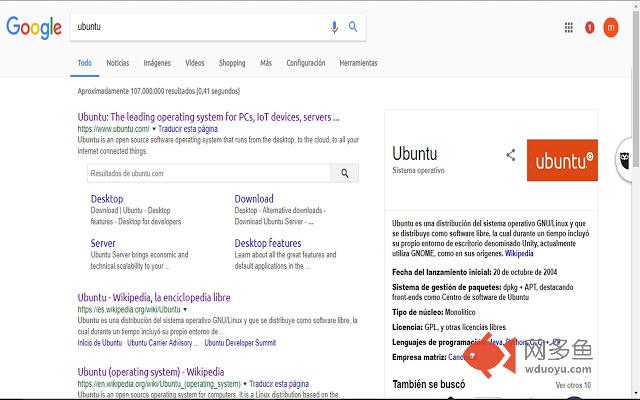
Task: Click "Traducir esta página" for en.wikipedia.org
Action: coord(279,384)
